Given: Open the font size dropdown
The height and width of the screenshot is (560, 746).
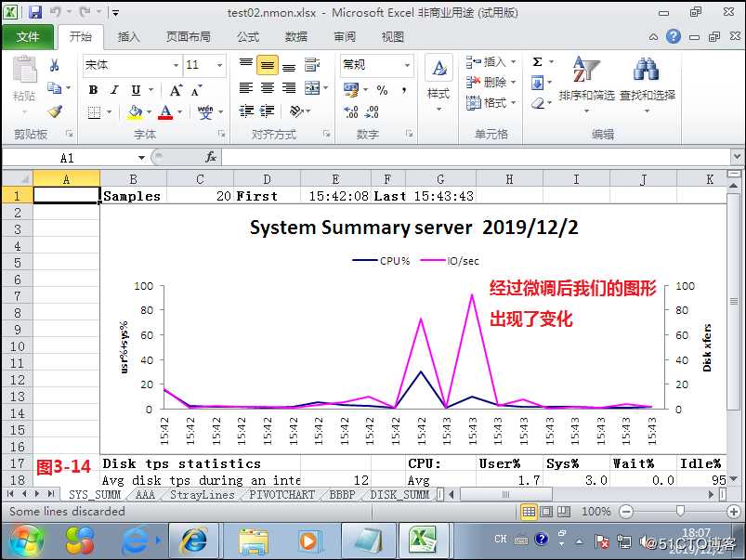Looking at the screenshot, I should pyautogui.click(x=219, y=65).
